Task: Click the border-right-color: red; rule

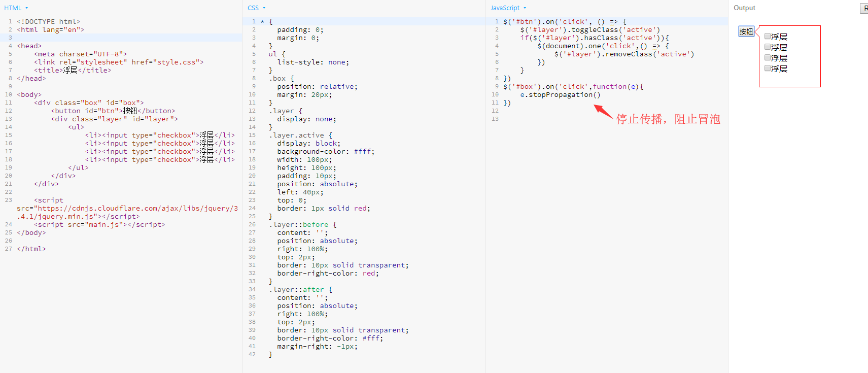Action: [x=328, y=273]
